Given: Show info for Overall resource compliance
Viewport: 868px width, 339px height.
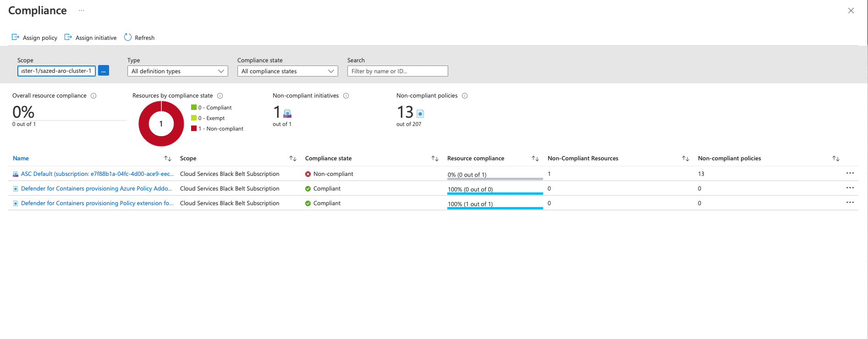Looking at the screenshot, I should tap(93, 96).
